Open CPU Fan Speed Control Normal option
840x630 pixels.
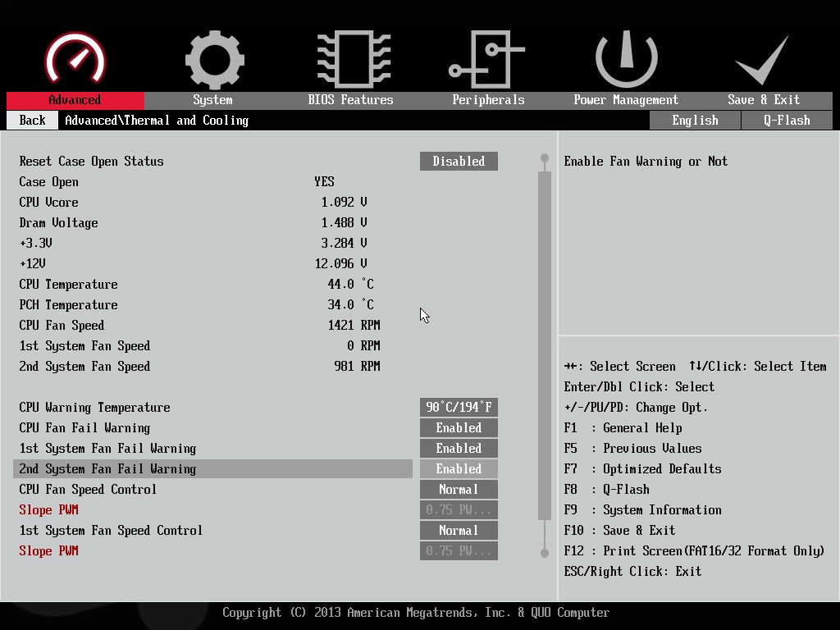point(459,490)
